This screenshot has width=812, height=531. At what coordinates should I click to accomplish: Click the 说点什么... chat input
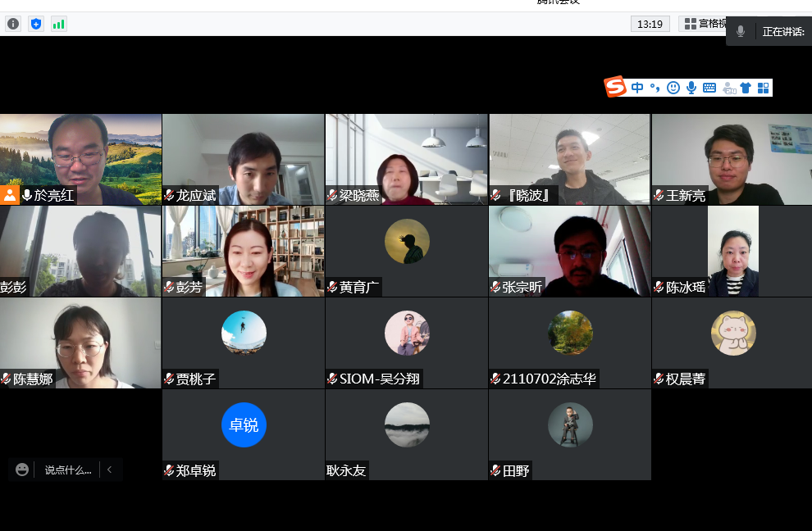click(x=68, y=470)
